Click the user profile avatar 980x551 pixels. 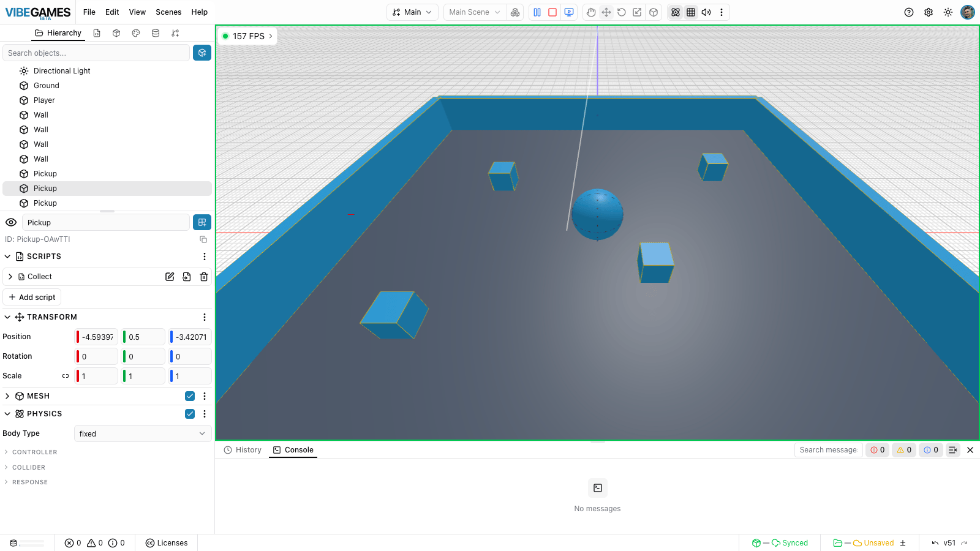pyautogui.click(x=968, y=12)
